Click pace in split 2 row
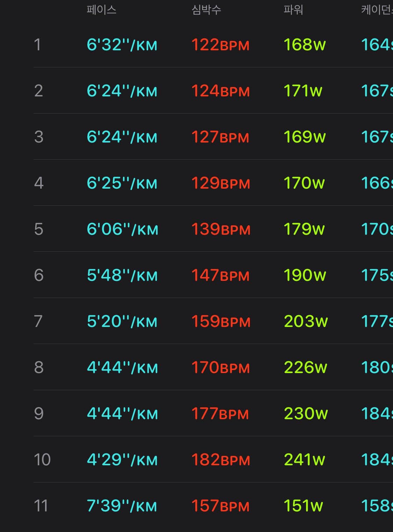393x532 pixels. click(x=122, y=91)
